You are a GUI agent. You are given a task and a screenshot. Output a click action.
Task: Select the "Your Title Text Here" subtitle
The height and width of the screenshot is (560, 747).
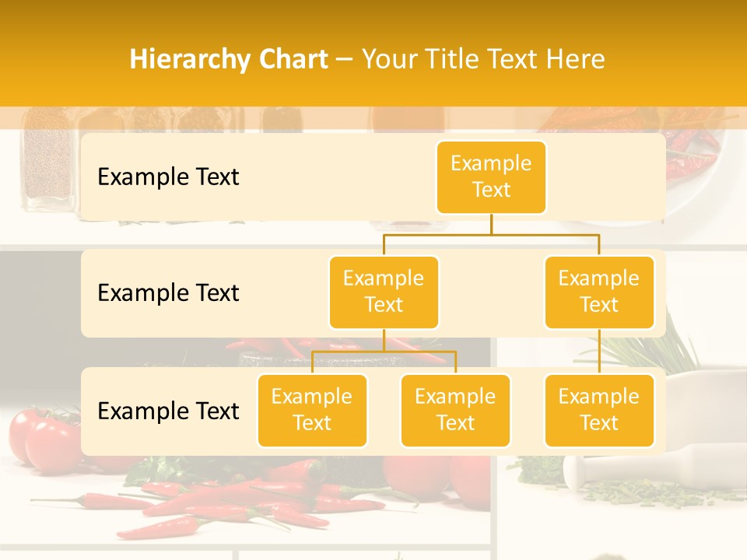tap(483, 59)
